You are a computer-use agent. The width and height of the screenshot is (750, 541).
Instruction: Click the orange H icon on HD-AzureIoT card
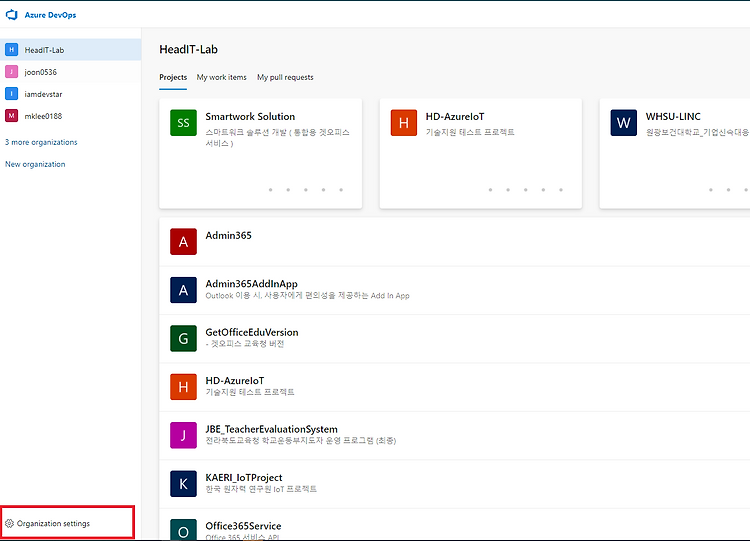pyautogui.click(x=404, y=123)
